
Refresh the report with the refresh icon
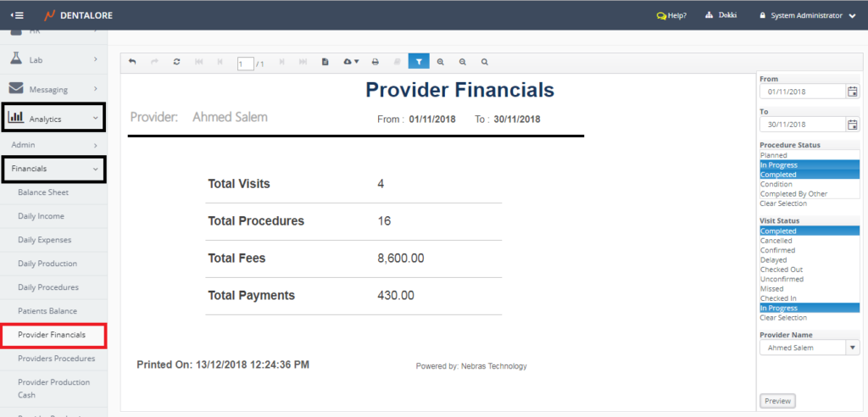[x=176, y=62]
